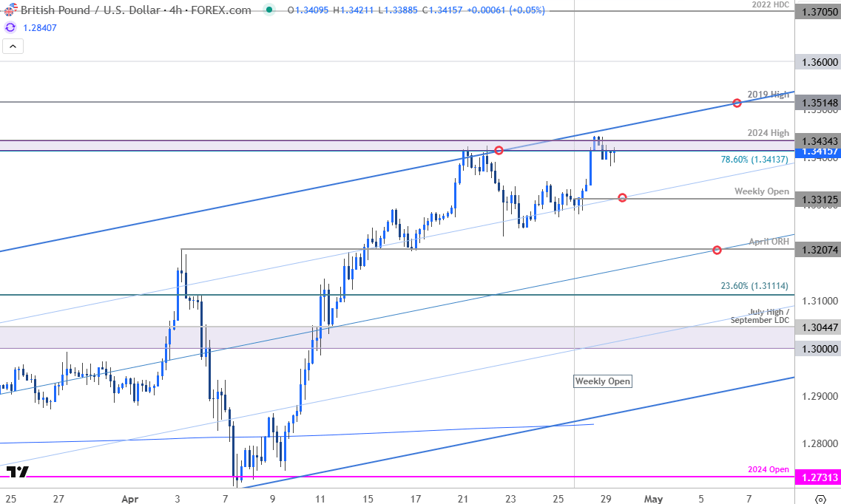Click the 78.60% (1.34137) Fibonacci label
The image size is (841, 504).
(x=754, y=159)
